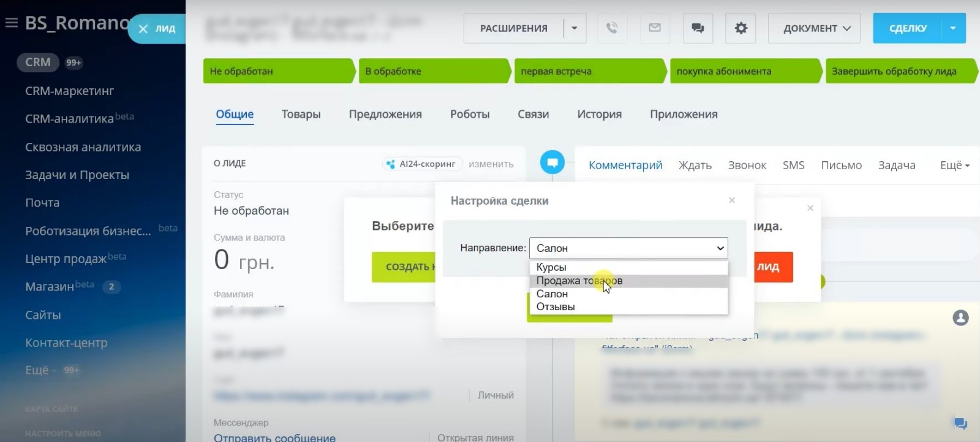
Task: Click КАРТА САЙТА link
Action: point(51,409)
